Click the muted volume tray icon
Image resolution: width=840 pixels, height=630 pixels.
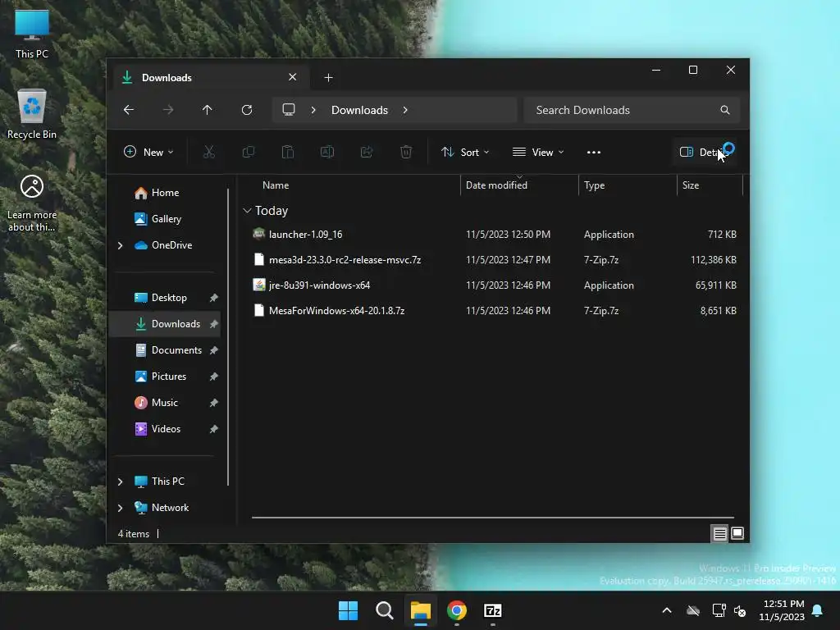741,610
